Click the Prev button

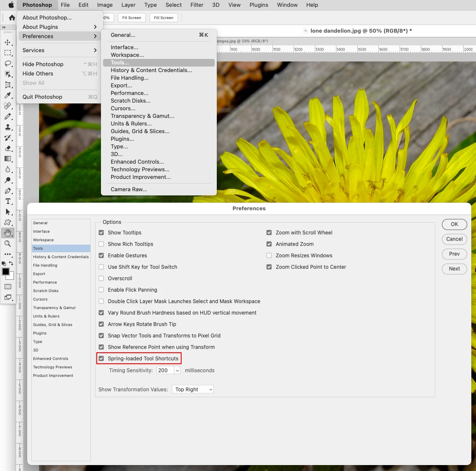click(x=454, y=254)
